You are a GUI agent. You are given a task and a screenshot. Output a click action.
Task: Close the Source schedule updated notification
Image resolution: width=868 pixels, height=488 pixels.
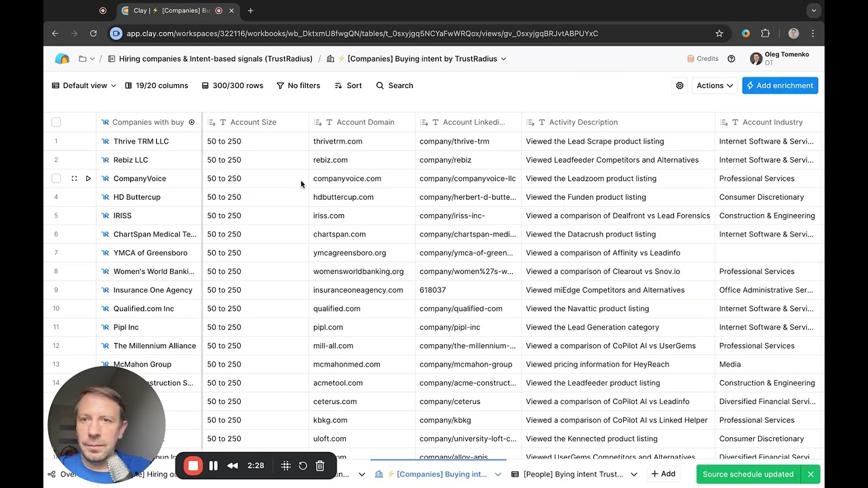(x=810, y=474)
